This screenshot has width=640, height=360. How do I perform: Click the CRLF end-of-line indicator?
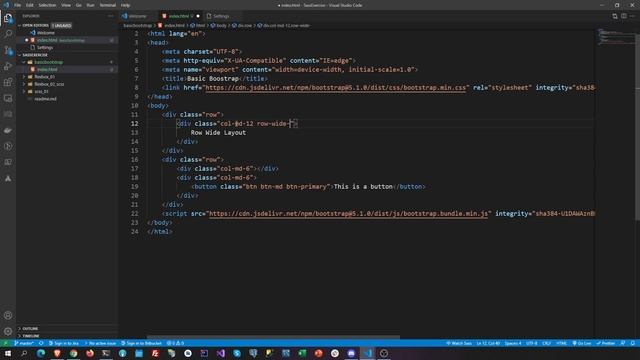547,343
